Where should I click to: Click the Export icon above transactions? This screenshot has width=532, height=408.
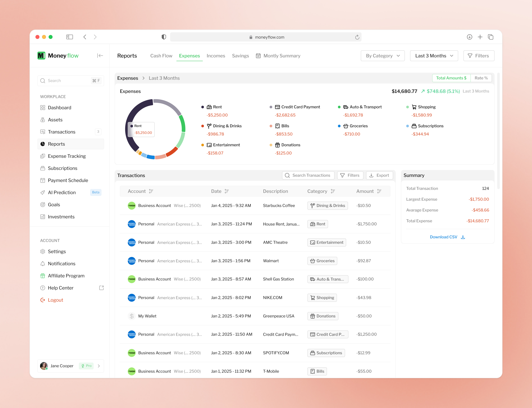(x=372, y=175)
